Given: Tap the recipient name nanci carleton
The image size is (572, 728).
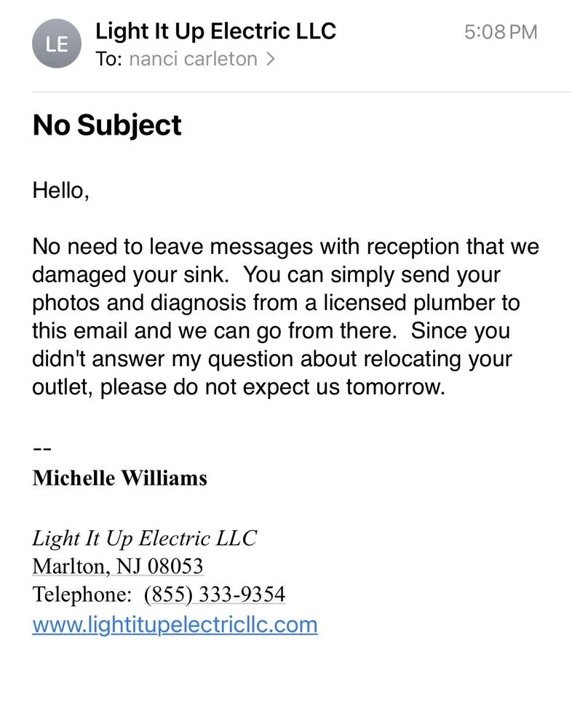Looking at the screenshot, I should (193, 59).
